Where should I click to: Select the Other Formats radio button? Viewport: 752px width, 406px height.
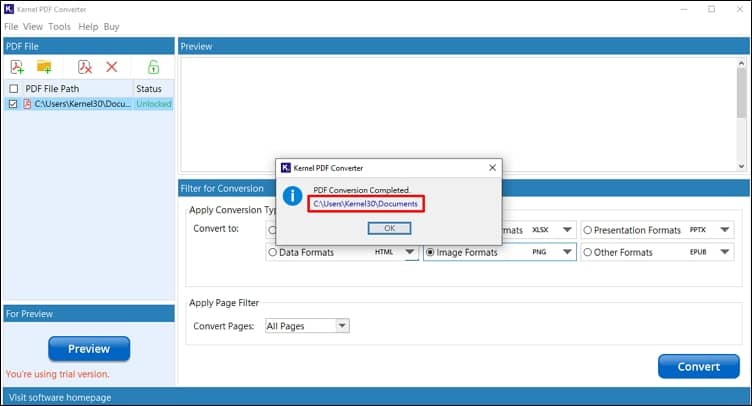tap(588, 252)
